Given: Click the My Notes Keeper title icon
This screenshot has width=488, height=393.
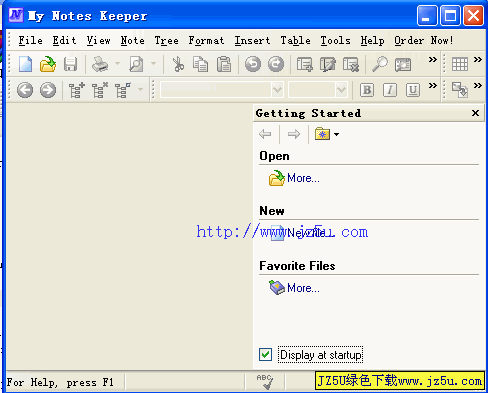Looking at the screenshot, I should coord(16,15).
